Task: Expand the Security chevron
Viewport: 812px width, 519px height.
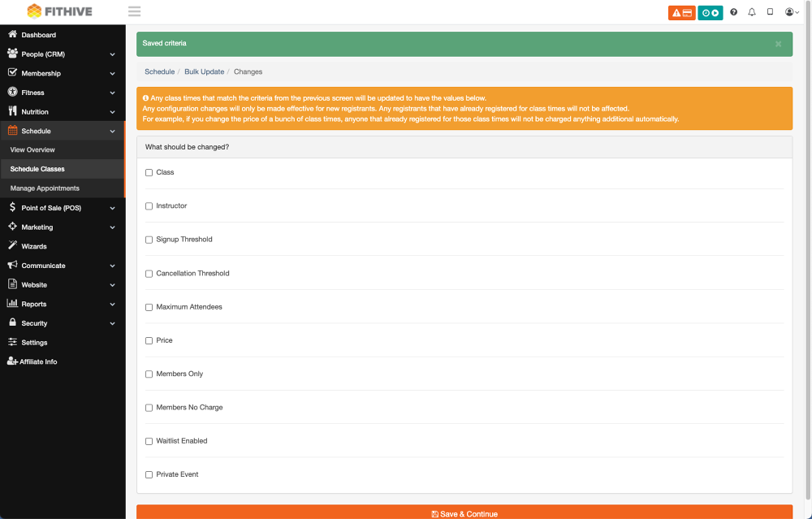Action: coord(112,323)
